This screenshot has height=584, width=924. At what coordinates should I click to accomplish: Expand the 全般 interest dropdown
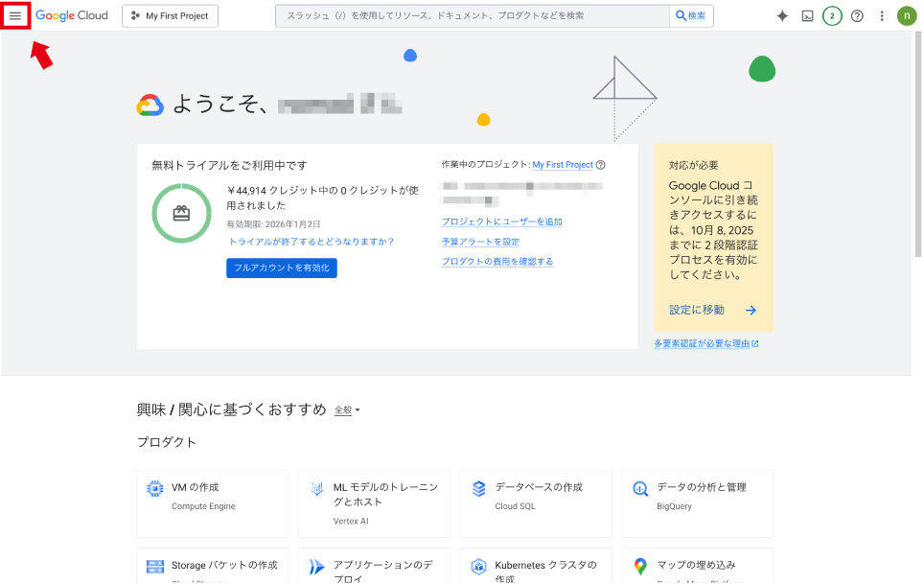[347, 410]
